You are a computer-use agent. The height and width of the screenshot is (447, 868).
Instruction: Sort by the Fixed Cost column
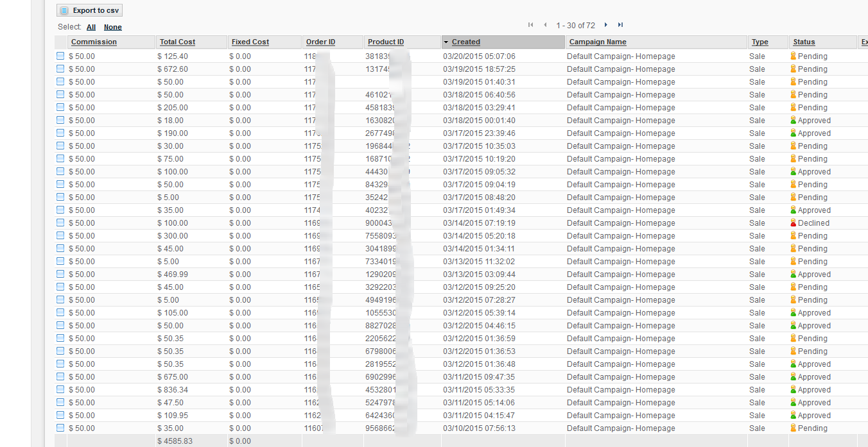coord(250,42)
